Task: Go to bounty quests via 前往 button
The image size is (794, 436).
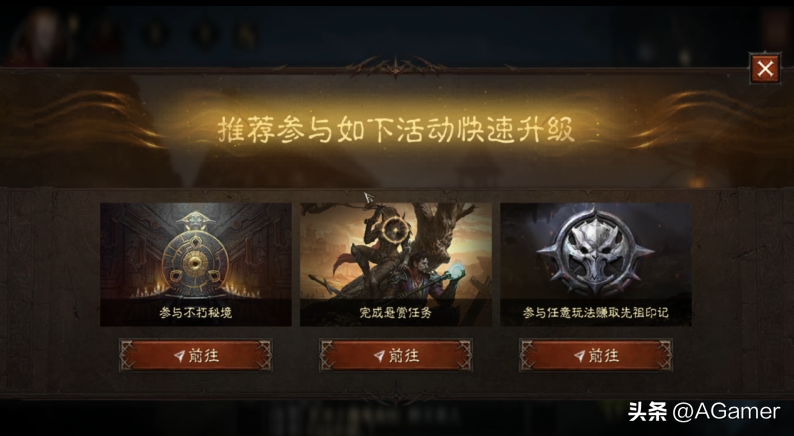Action: (x=395, y=355)
